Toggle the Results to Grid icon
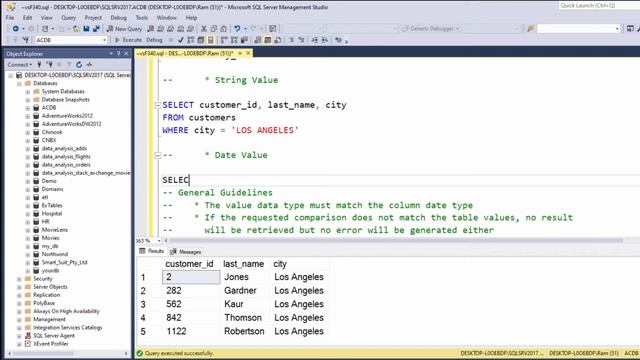640x360 pixels. (268, 40)
